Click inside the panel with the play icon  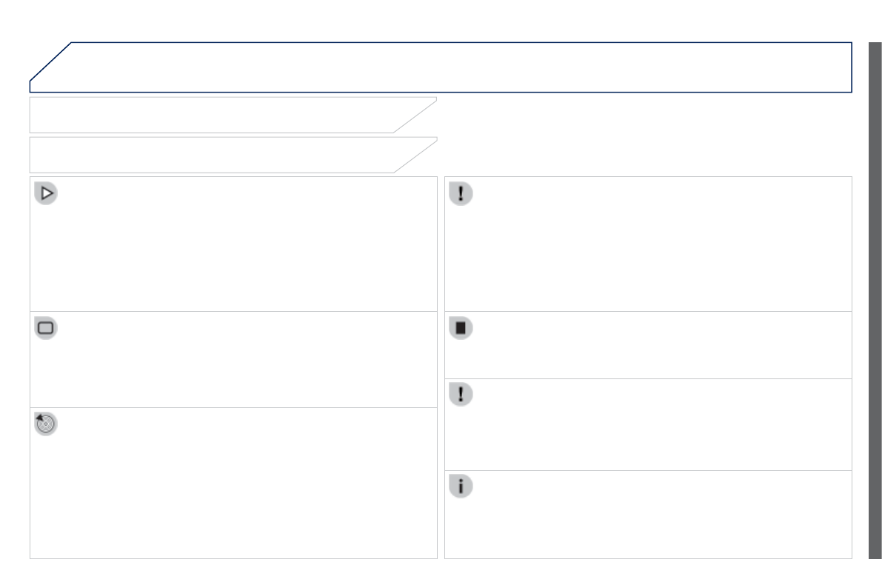(x=233, y=252)
